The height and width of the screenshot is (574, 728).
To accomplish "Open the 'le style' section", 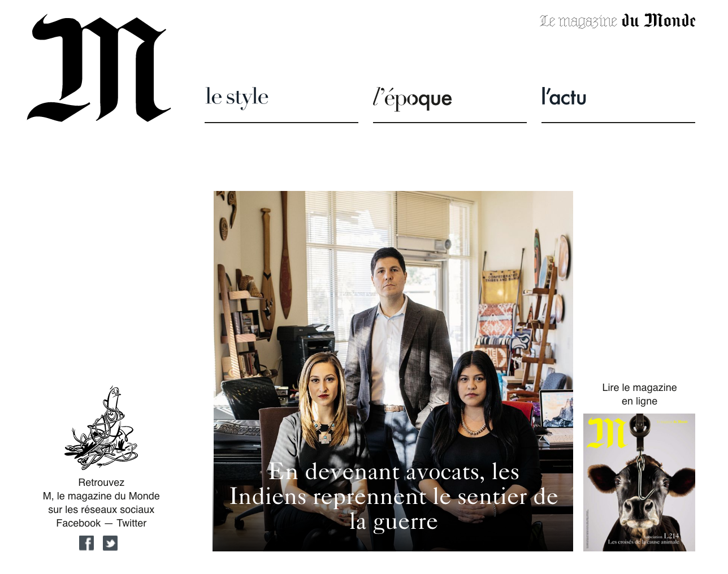I will [x=237, y=97].
